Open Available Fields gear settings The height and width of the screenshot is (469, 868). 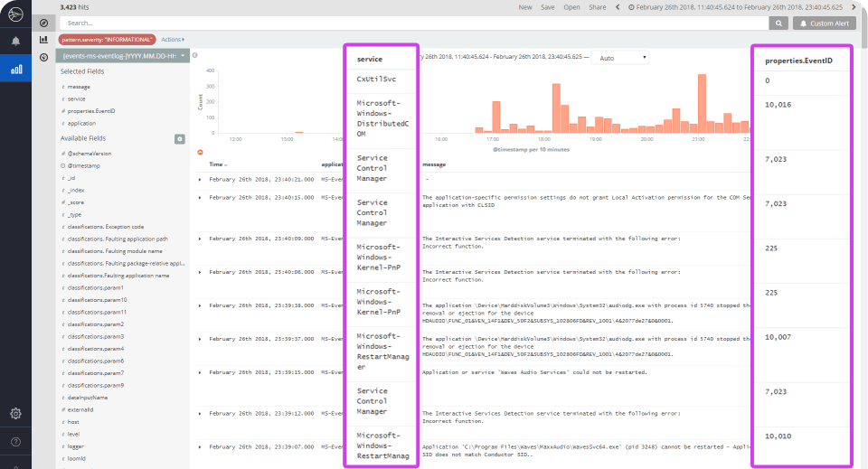(x=179, y=139)
